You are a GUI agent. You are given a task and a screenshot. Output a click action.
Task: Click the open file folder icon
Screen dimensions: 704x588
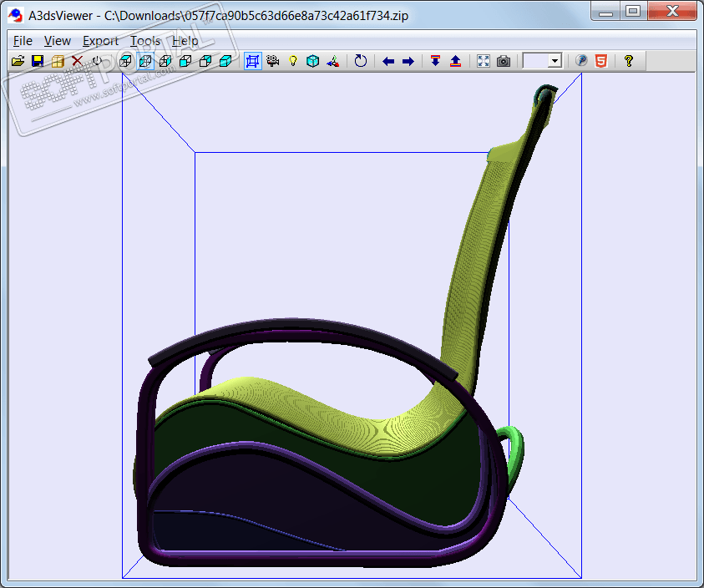point(18,61)
